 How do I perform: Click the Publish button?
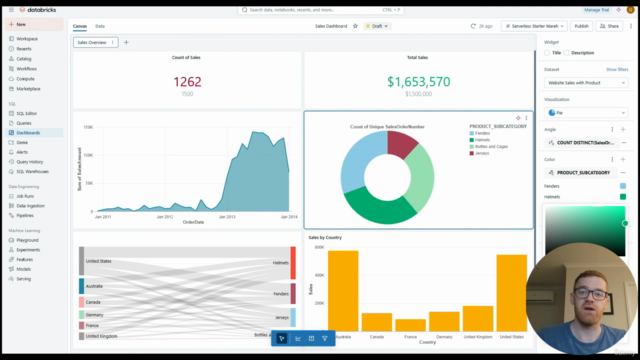[x=581, y=26]
